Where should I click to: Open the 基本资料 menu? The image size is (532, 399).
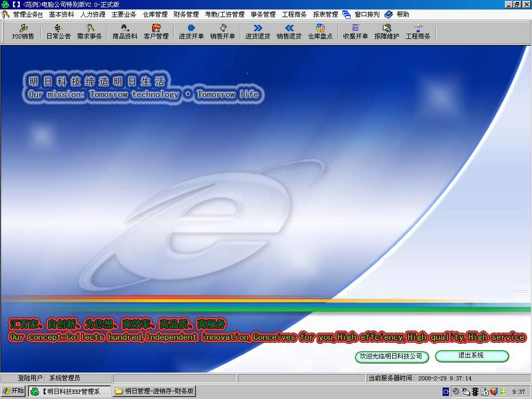pyautogui.click(x=61, y=15)
